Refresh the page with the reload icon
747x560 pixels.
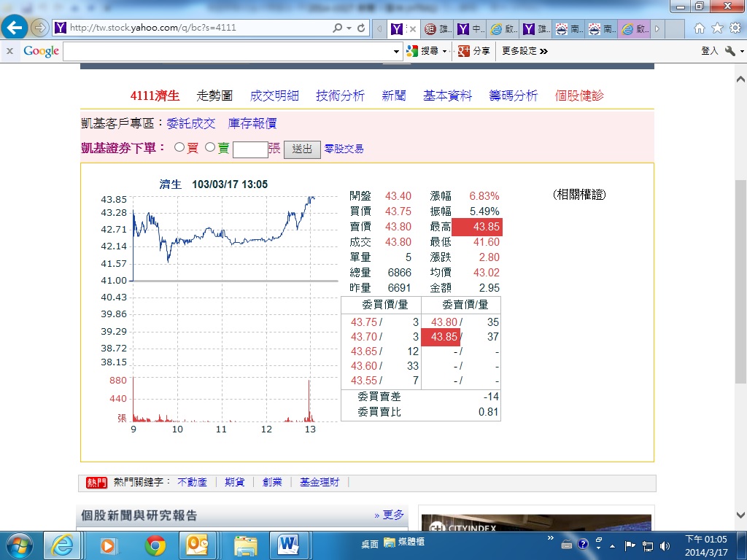361,28
